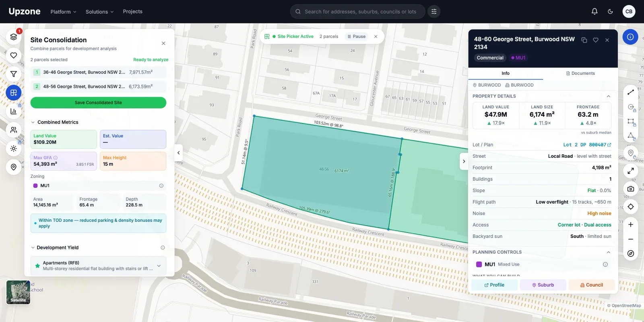
Task: Open saved favorites heart in left sidebar
Action: click(x=14, y=56)
